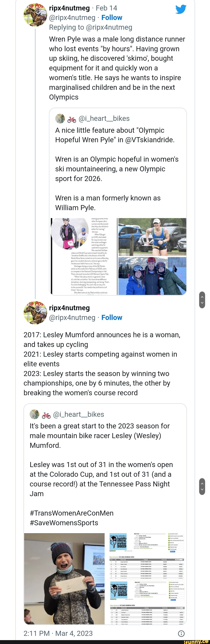Click the i_heart__bikes avatar in Lesley Mumford quote
210x644 pixels.
tap(34, 414)
